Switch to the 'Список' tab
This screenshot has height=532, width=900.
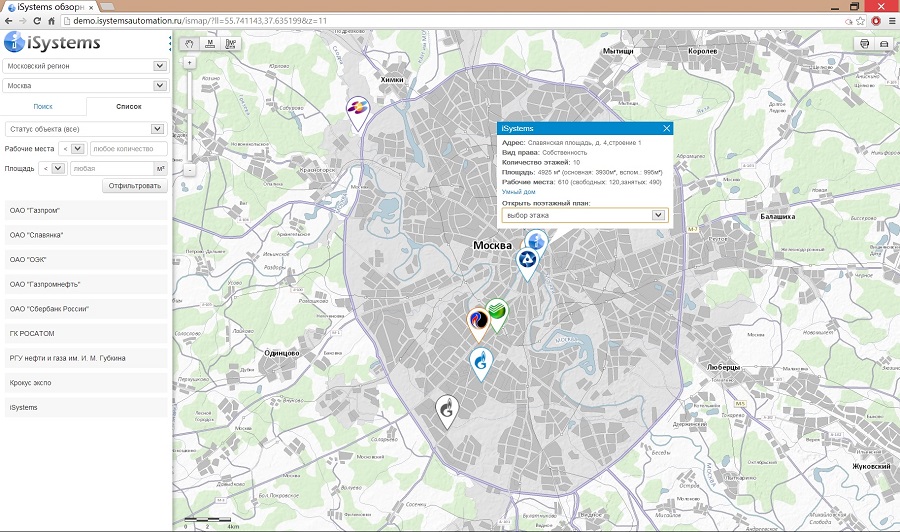(x=129, y=106)
